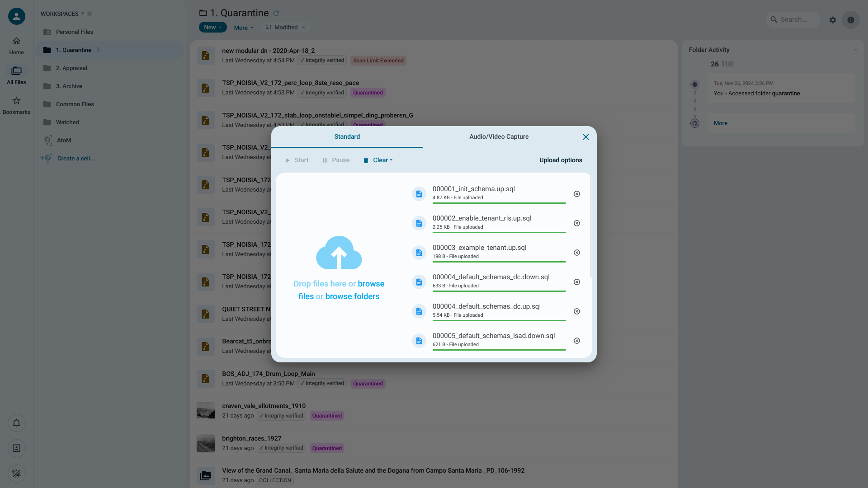Switch to the Audio/Video Capture tab
Screen dimensions: 868x488
tap(499, 136)
